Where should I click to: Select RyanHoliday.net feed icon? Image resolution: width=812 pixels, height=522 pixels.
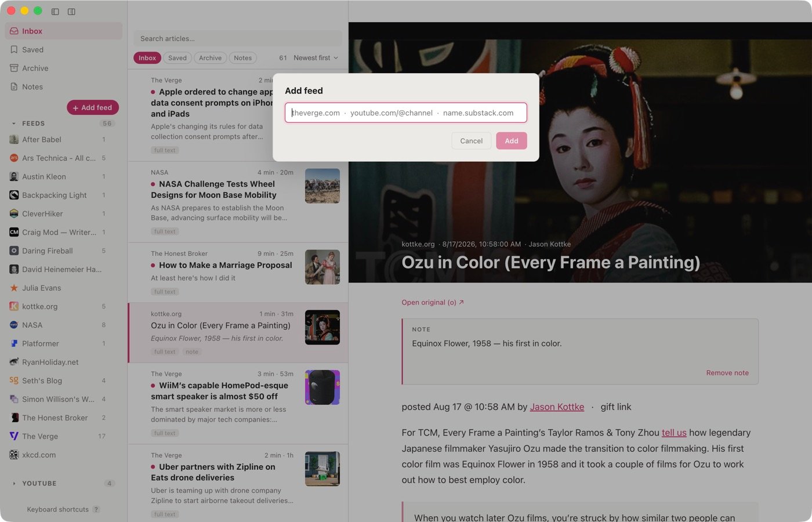point(14,362)
